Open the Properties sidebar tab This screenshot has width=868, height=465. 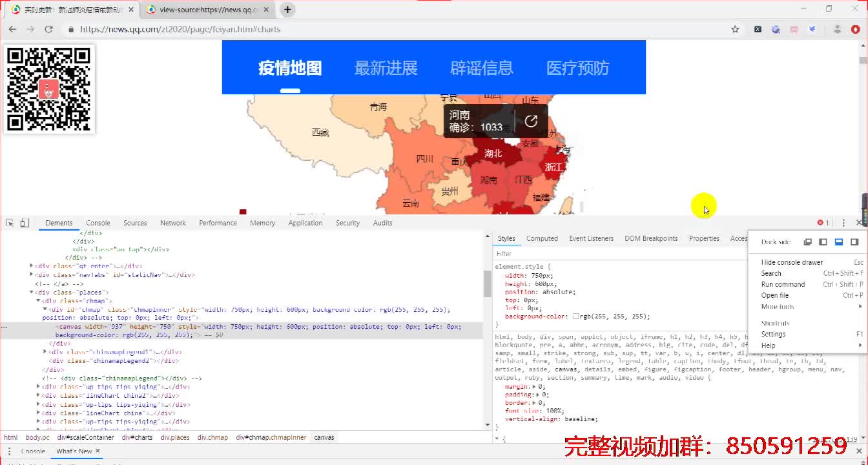click(704, 238)
